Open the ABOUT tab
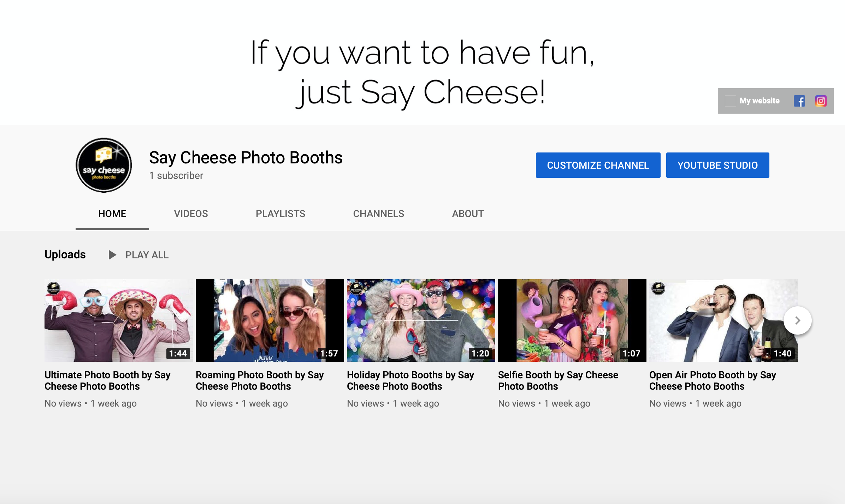Viewport: 845px width, 504px height. click(x=468, y=214)
